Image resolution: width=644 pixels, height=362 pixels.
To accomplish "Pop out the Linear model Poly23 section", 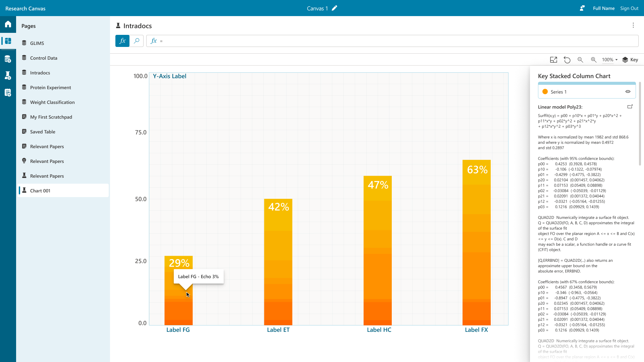I will 630,107.
